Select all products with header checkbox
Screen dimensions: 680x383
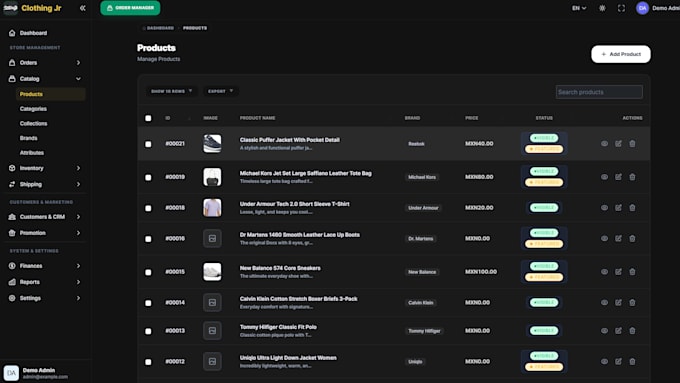148,118
